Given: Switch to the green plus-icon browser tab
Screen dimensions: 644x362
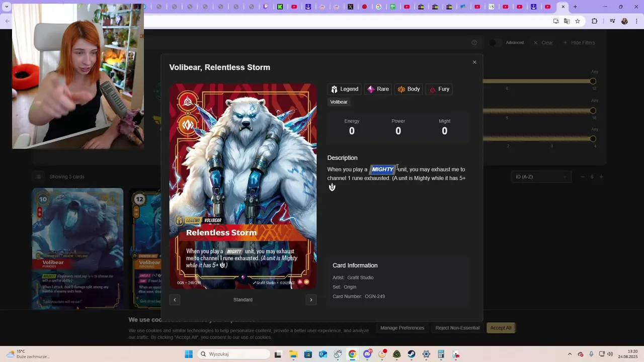Looking at the screenshot, I should (x=393, y=7).
